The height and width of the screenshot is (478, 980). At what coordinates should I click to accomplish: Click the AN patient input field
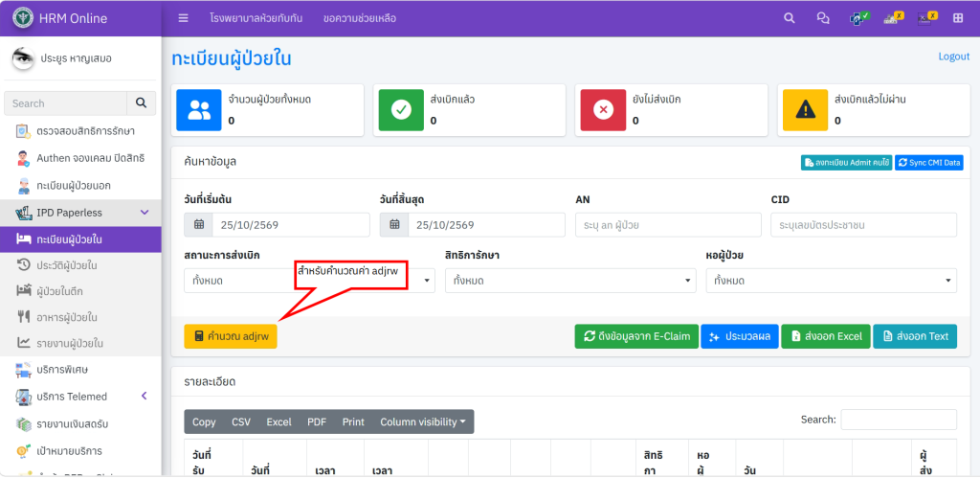click(668, 225)
